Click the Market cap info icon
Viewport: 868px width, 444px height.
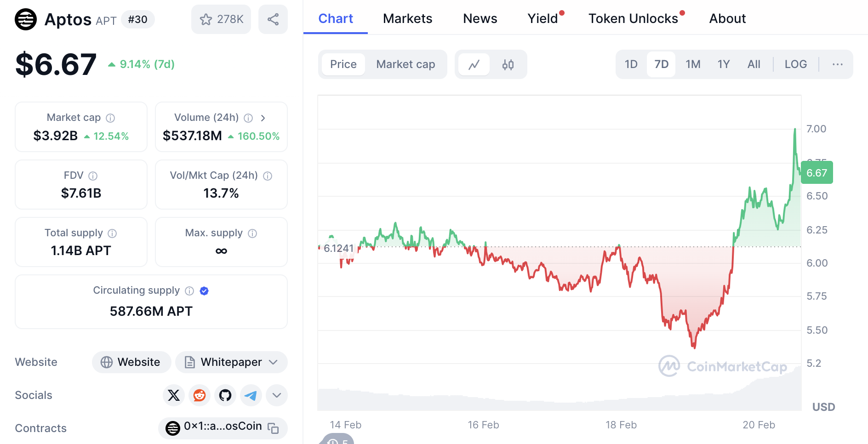coord(110,118)
